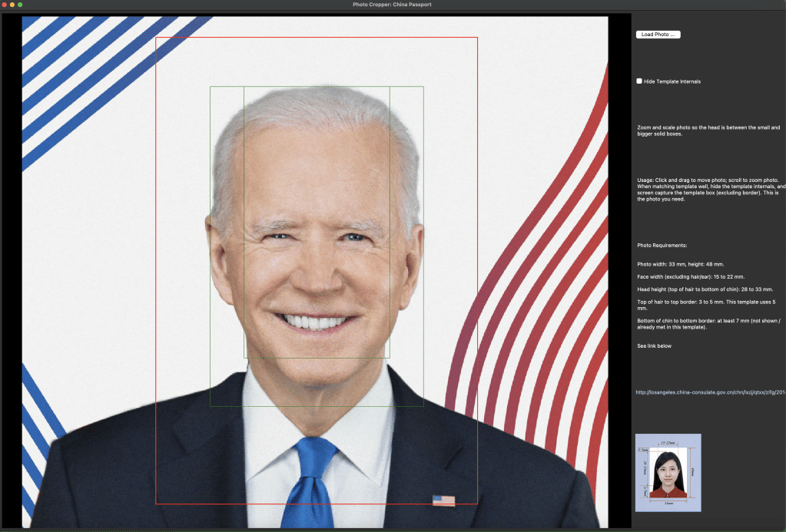Click the face width requirement text

[691, 276]
